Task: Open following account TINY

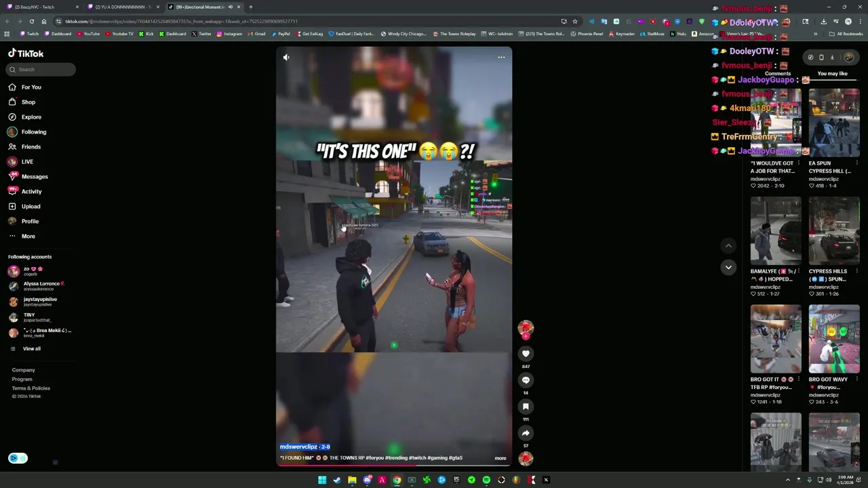Action: pos(31,317)
